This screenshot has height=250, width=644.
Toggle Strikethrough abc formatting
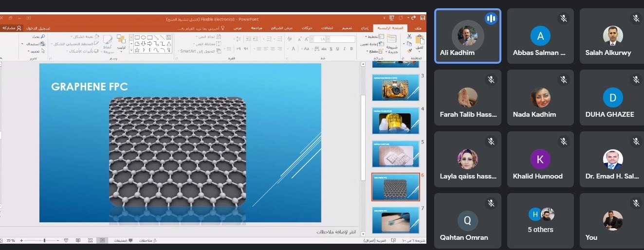click(324, 49)
